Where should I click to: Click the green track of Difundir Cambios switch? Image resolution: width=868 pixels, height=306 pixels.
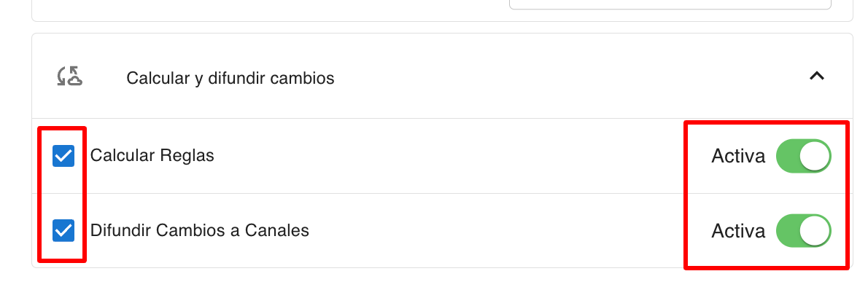point(789,231)
